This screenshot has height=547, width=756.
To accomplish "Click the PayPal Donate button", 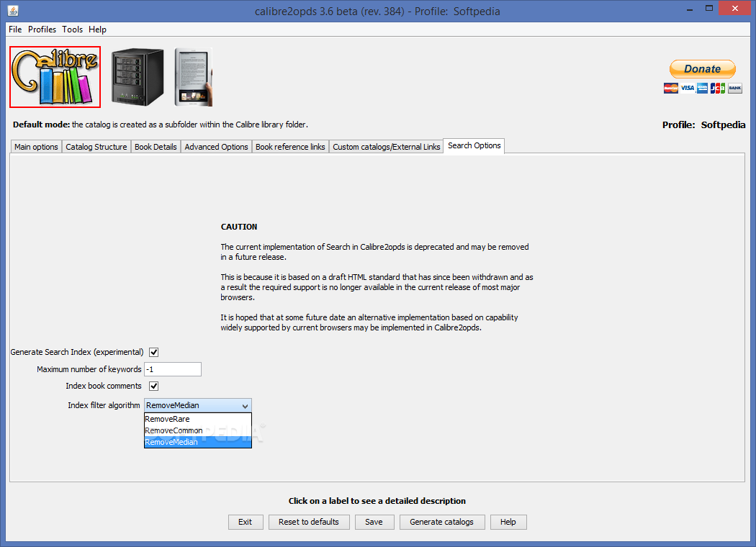I will pos(703,69).
